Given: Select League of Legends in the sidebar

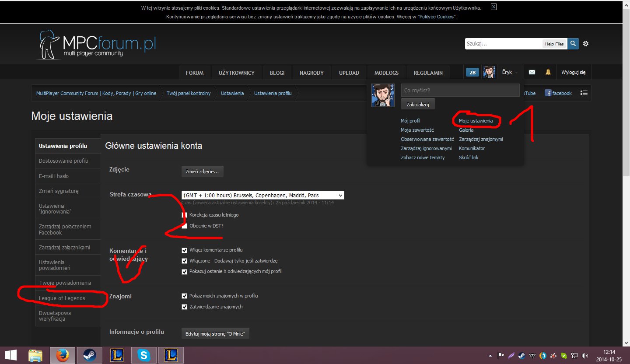Looking at the screenshot, I should (x=68, y=298).
